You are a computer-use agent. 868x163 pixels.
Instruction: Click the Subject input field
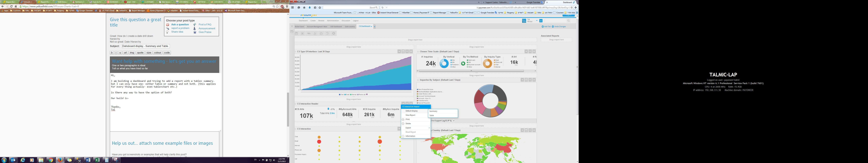[146, 46]
